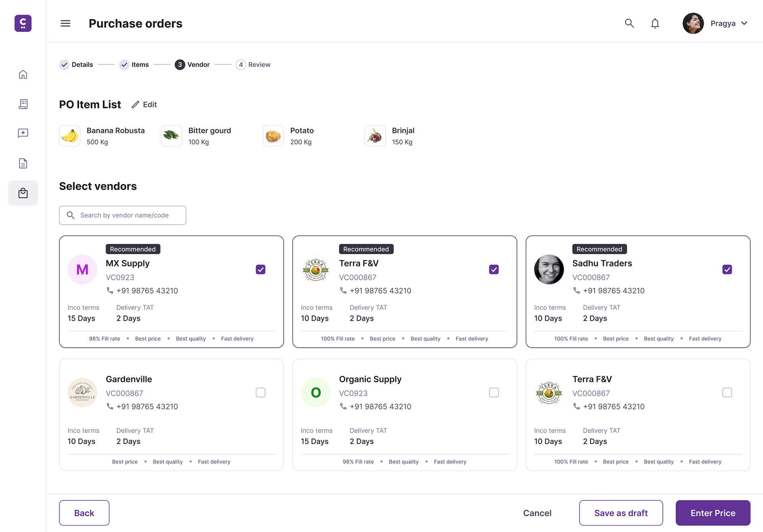The width and height of the screenshot is (763, 532).
Task: Click the search magnifier in header
Action: coord(629,23)
